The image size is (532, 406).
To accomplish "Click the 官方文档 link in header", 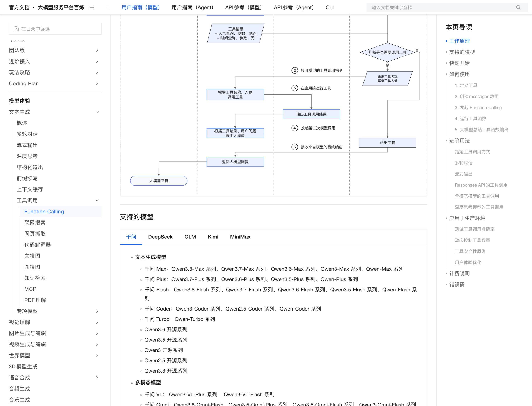I will click(19, 7).
